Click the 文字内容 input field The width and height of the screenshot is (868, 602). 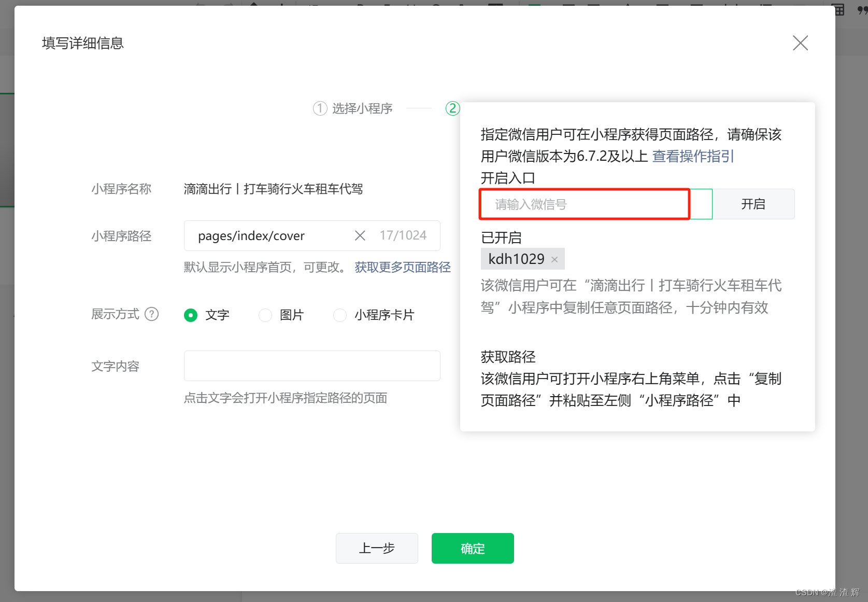click(x=312, y=366)
